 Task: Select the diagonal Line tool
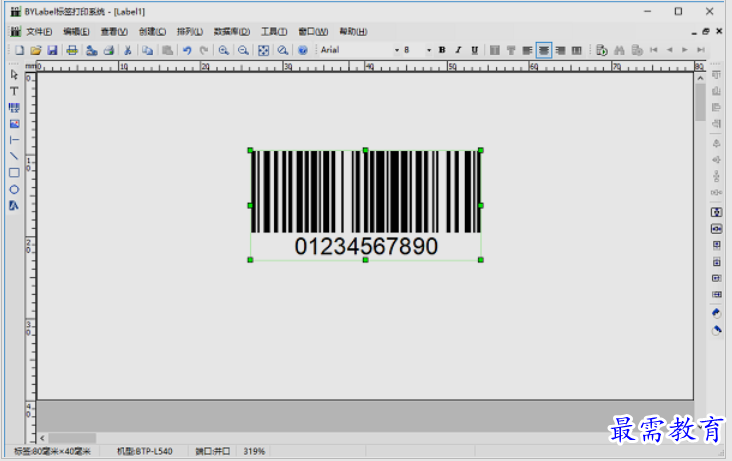(x=14, y=156)
